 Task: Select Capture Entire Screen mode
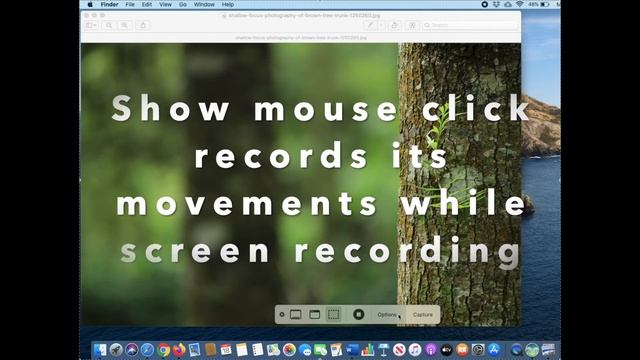click(x=296, y=315)
